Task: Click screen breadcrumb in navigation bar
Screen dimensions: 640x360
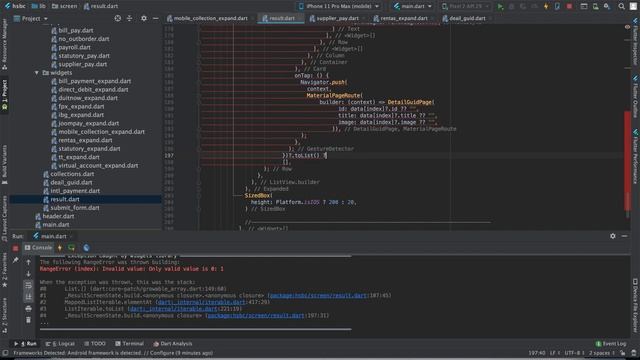Action: click(x=64, y=6)
